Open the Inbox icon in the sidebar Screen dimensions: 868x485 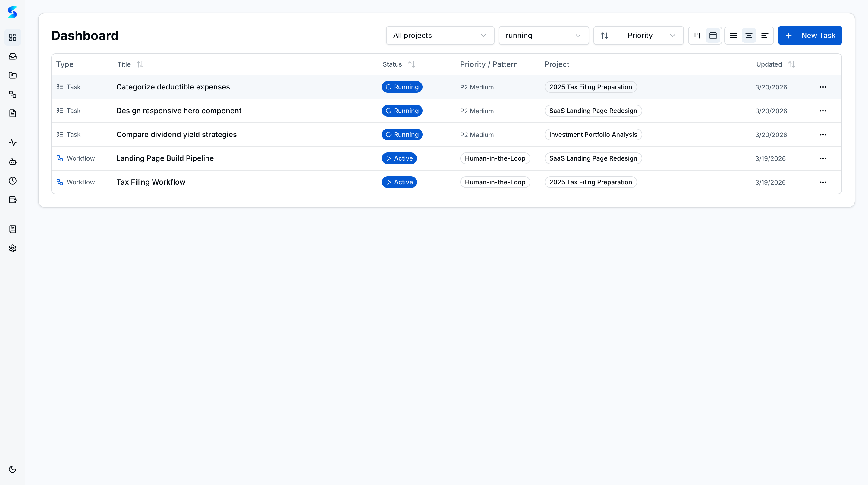(x=12, y=56)
